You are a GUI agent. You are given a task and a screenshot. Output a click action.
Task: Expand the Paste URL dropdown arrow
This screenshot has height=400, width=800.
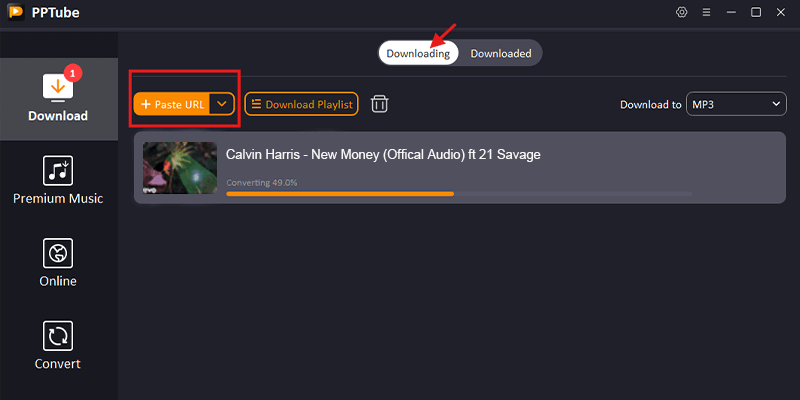(x=222, y=104)
